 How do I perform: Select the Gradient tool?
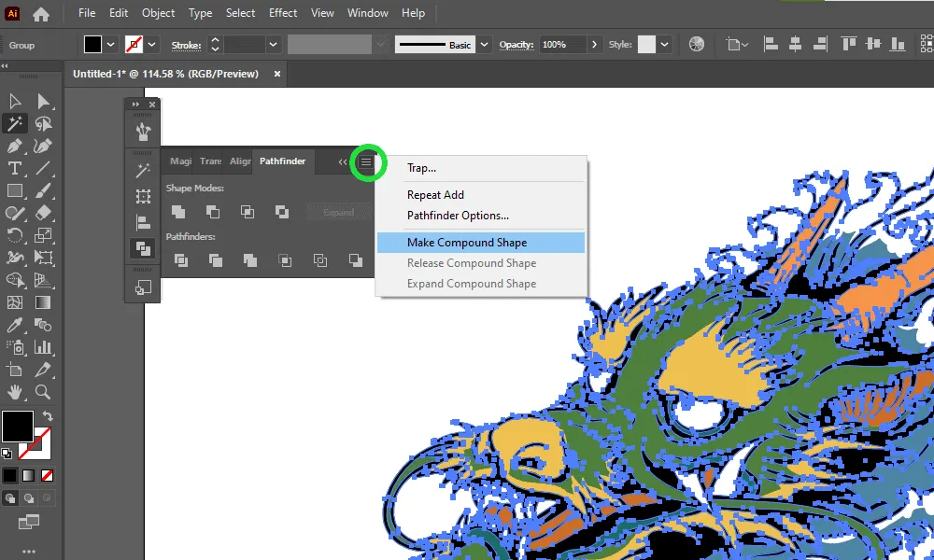43,302
